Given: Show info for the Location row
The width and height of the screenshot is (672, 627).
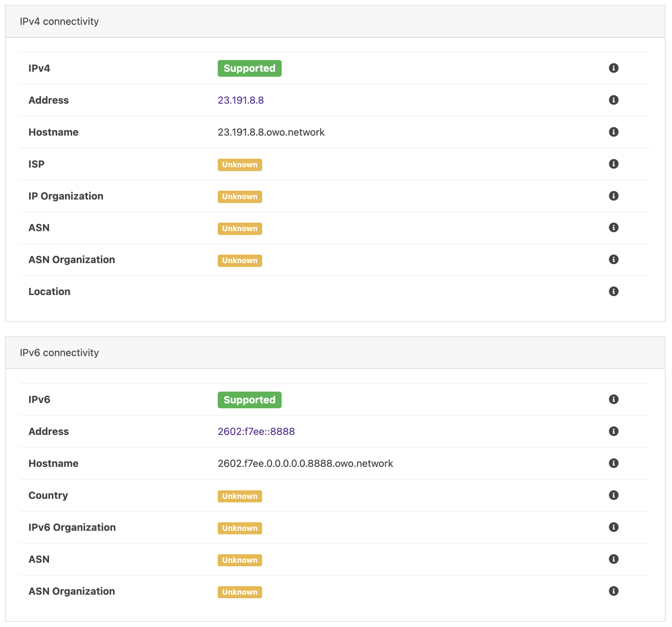Looking at the screenshot, I should click(x=613, y=291).
